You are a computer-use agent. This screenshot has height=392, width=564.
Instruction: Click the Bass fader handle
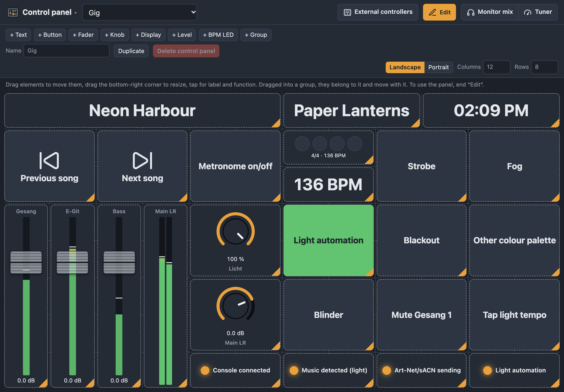pos(119,263)
